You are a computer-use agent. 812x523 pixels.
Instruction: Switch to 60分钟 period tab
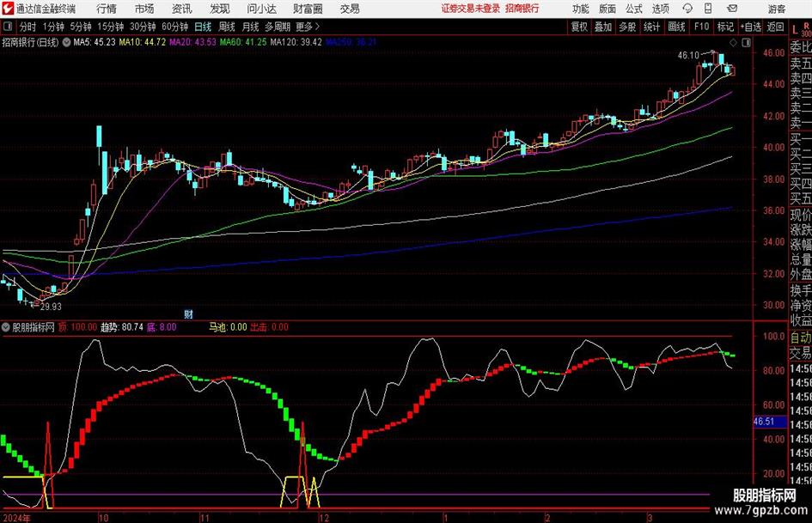click(174, 27)
